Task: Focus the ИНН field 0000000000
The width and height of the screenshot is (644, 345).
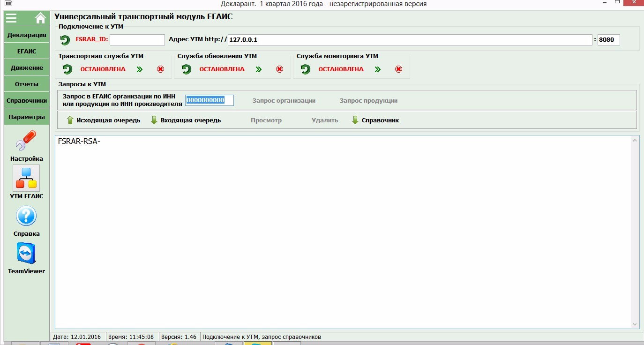Action: pyautogui.click(x=210, y=100)
